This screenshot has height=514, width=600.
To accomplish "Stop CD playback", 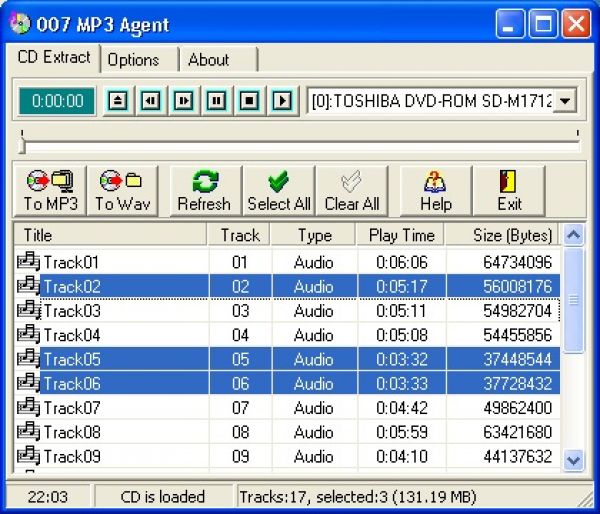I will point(249,100).
